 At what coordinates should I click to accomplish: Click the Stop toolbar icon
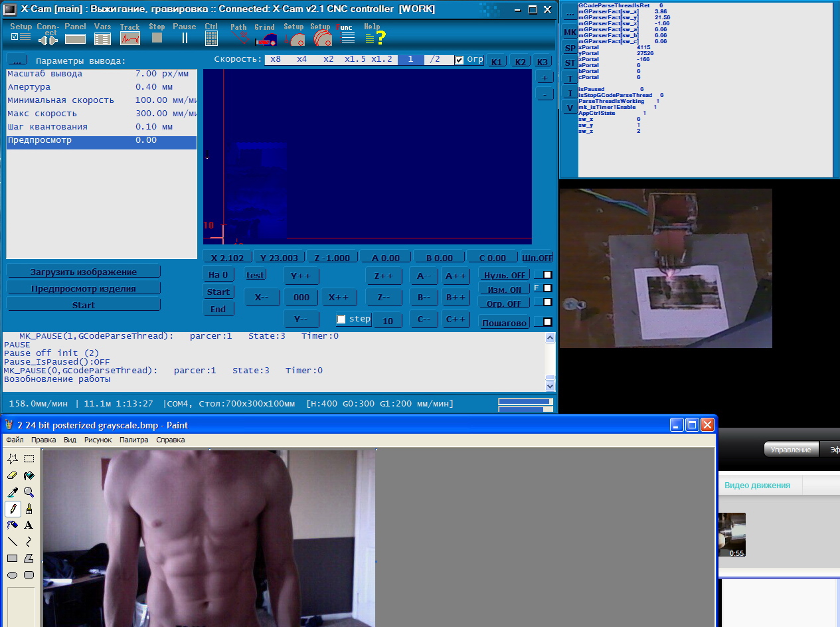(157, 35)
